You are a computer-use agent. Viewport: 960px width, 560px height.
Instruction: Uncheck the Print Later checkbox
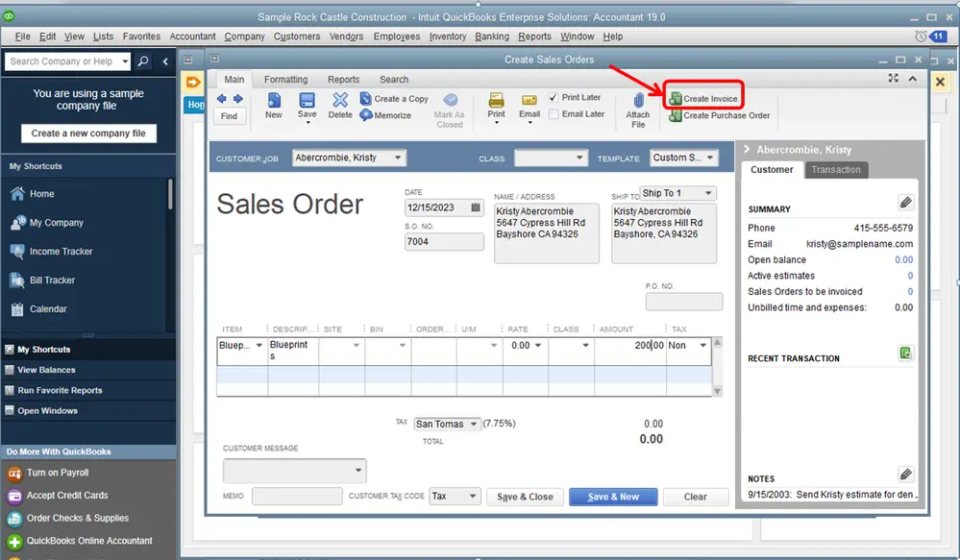coord(552,96)
